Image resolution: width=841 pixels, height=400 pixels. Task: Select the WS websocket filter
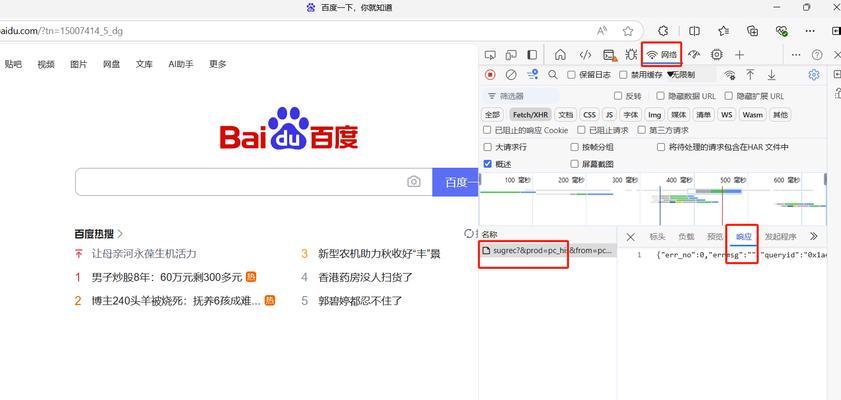pyautogui.click(x=727, y=115)
